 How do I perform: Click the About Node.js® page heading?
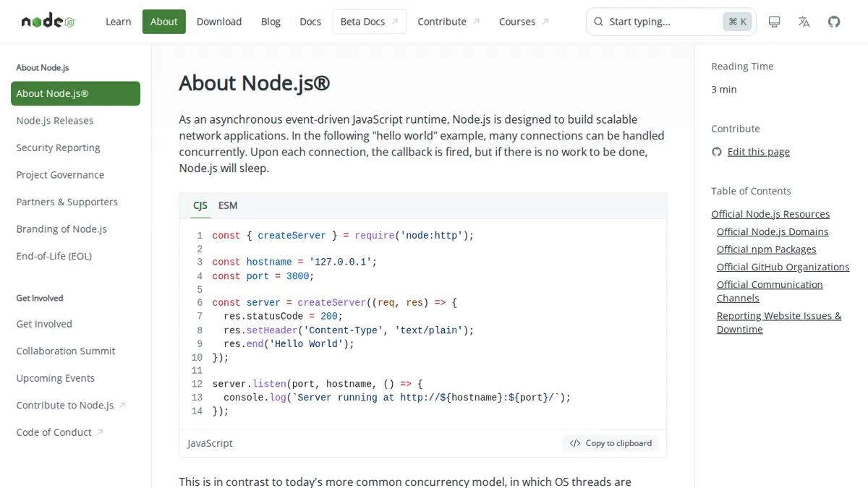pos(255,83)
